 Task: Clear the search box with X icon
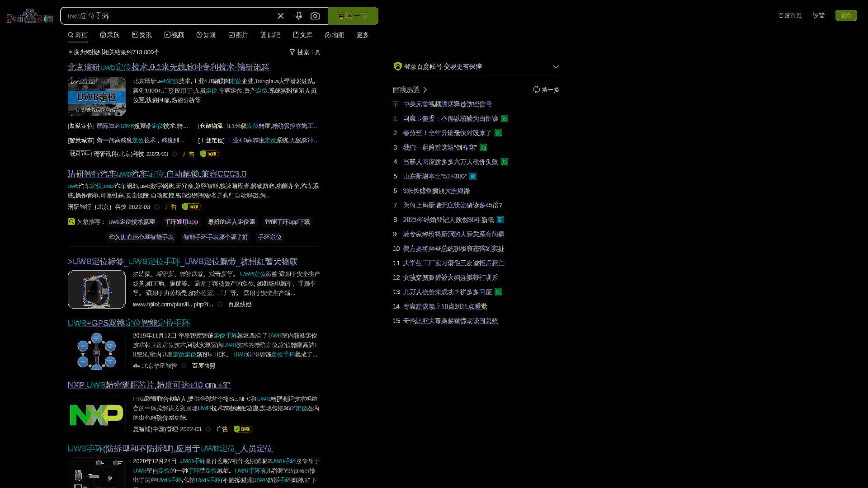pos(281,16)
